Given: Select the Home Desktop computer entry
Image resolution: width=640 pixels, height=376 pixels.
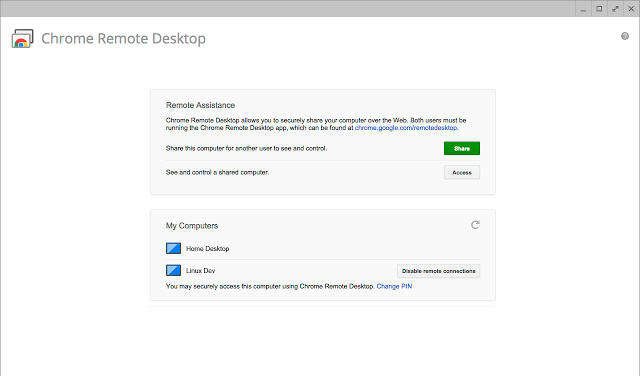Looking at the screenshot, I should click(x=323, y=248).
